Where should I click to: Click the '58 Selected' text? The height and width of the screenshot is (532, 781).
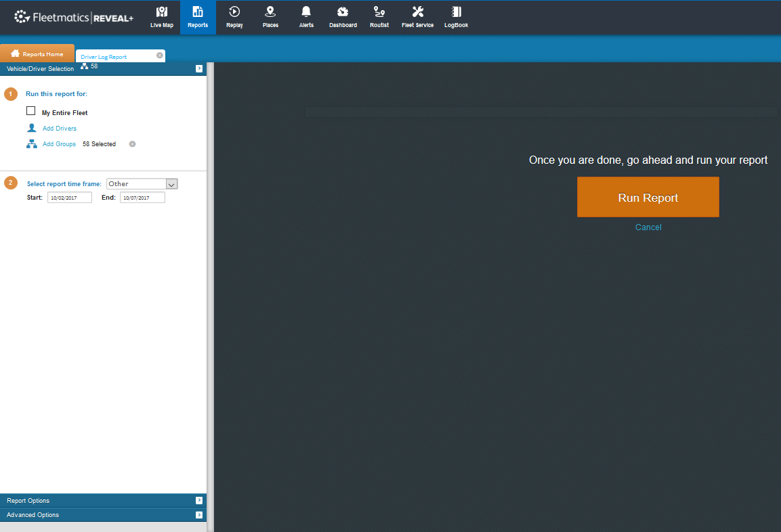[99, 143]
